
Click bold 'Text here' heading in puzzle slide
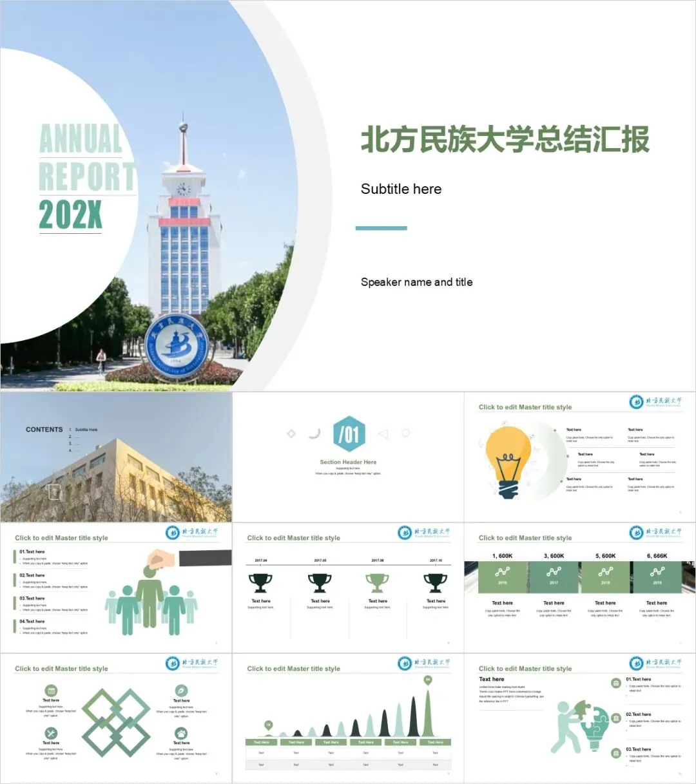click(x=492, y=679)
